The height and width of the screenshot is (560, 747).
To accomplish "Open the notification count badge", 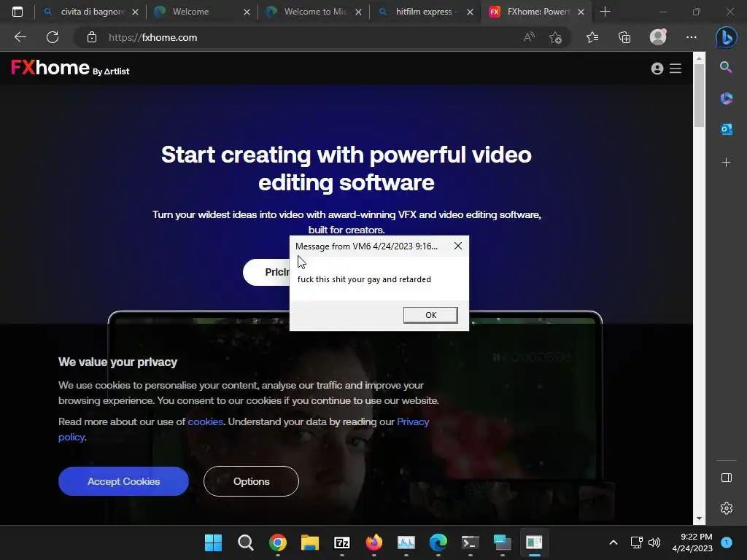I will coord(727,542).
